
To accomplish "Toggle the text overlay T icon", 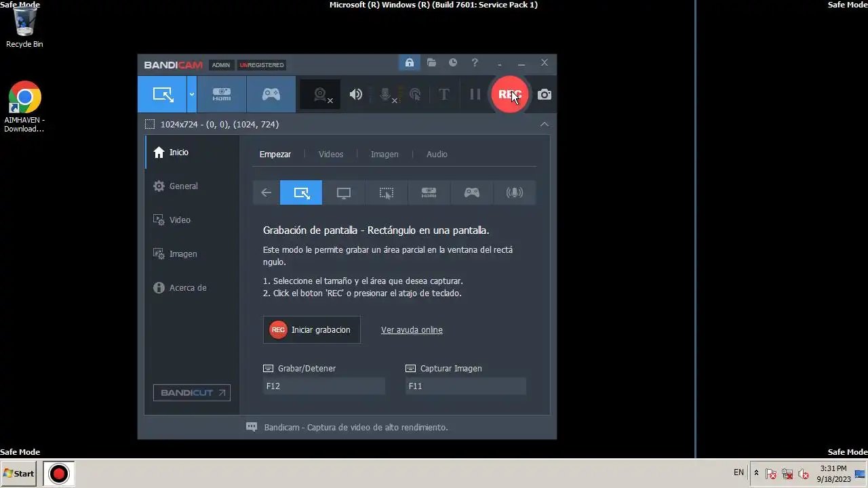I will click(x=444, y=94).
